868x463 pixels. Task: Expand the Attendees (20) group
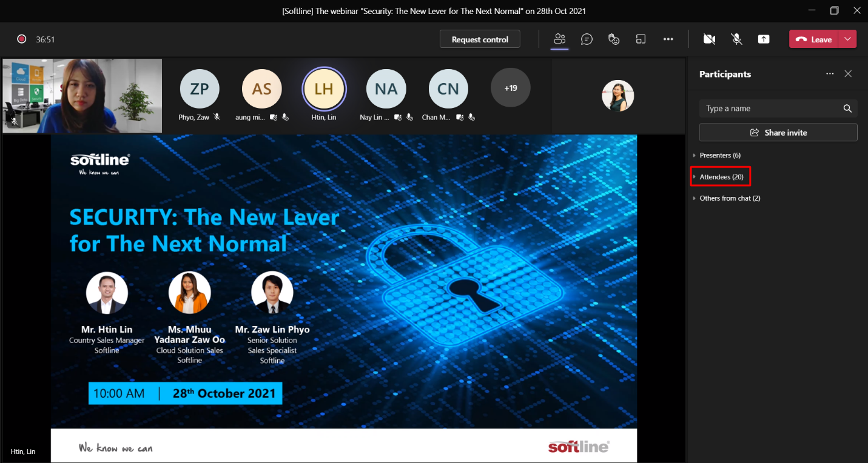pos(721,177)
